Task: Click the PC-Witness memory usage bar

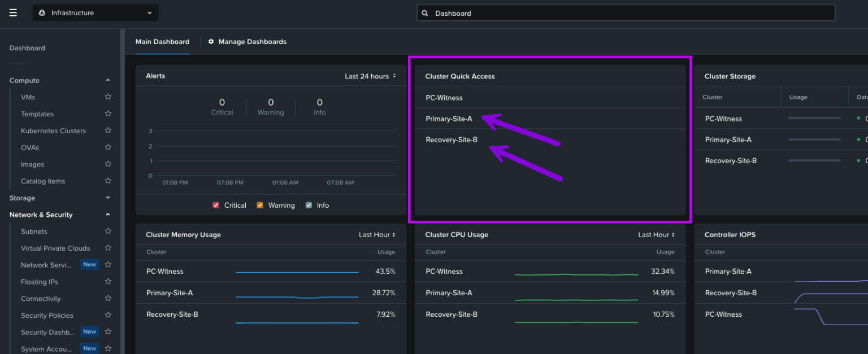Action: 297,272
